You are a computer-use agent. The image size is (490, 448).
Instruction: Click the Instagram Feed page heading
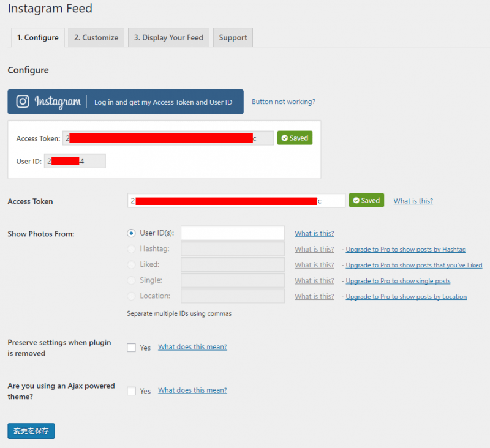pyautogui.click(x=50, y=9)
